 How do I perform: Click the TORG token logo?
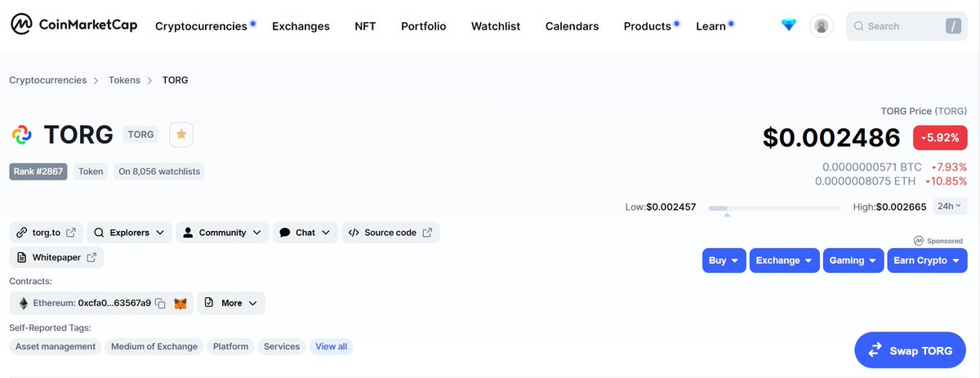pyautogui.click(x=21, y=135)
